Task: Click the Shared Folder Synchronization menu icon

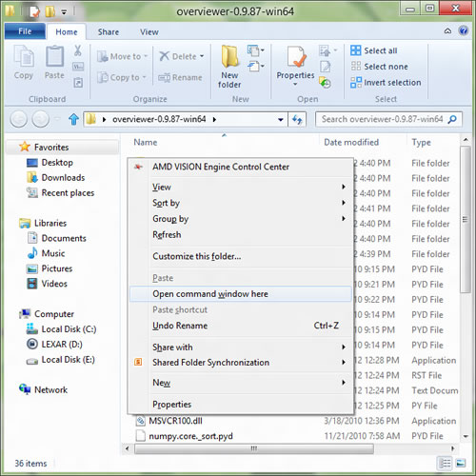Action: [138, 362]
